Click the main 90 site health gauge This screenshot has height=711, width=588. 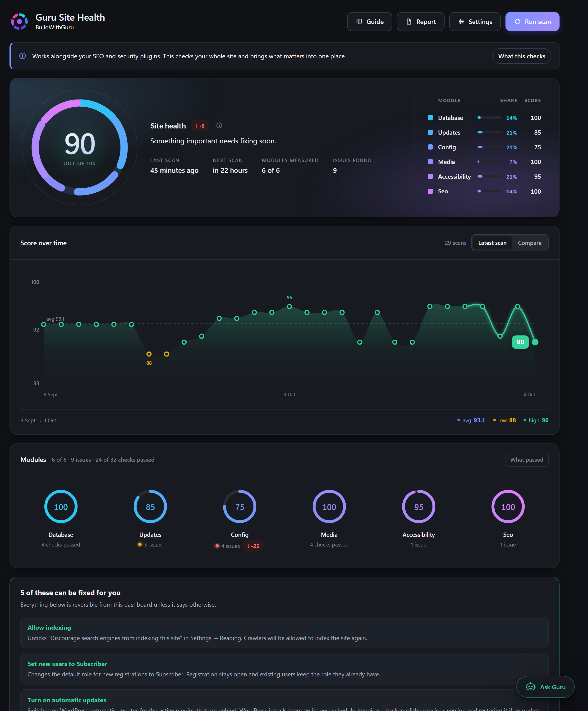[80, 147]
